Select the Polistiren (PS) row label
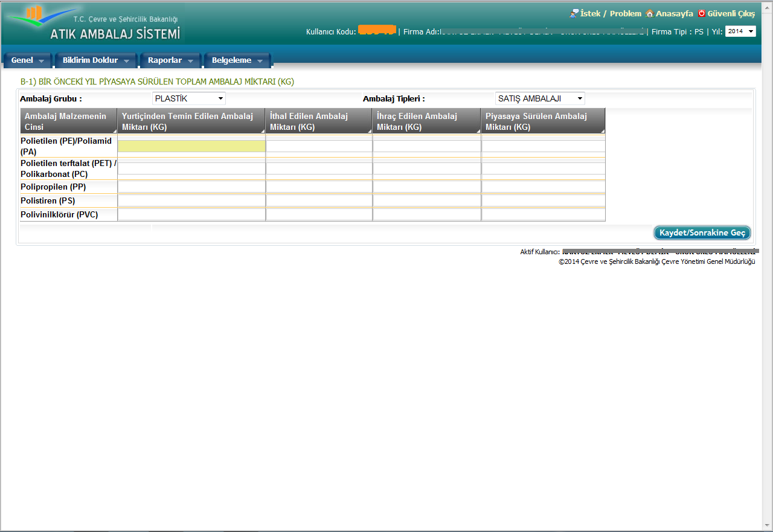This screenshot has width=773, height=532. pos(48,200)
